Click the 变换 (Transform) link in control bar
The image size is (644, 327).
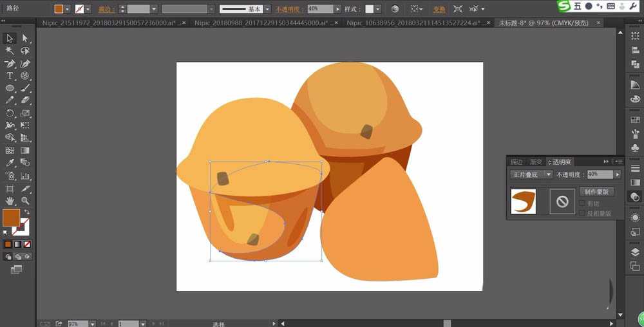439,9
